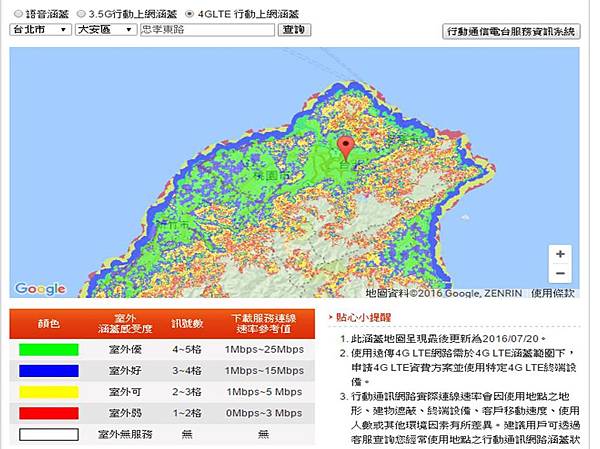Click the 顏色 column header
The width and height of the screenshot is (600, 449).
49,324
